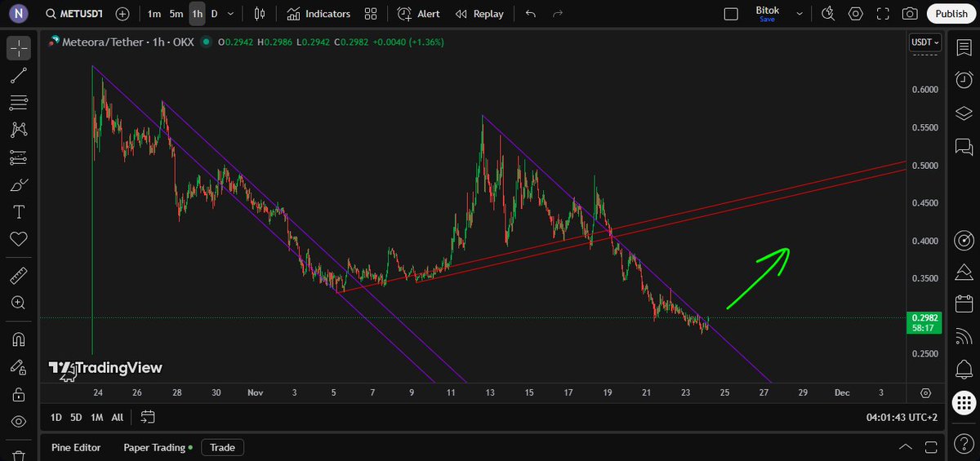Viewport: 980px width, 461px height.
Task: Select the brush drawing tool
Action: tap(19, 185)
